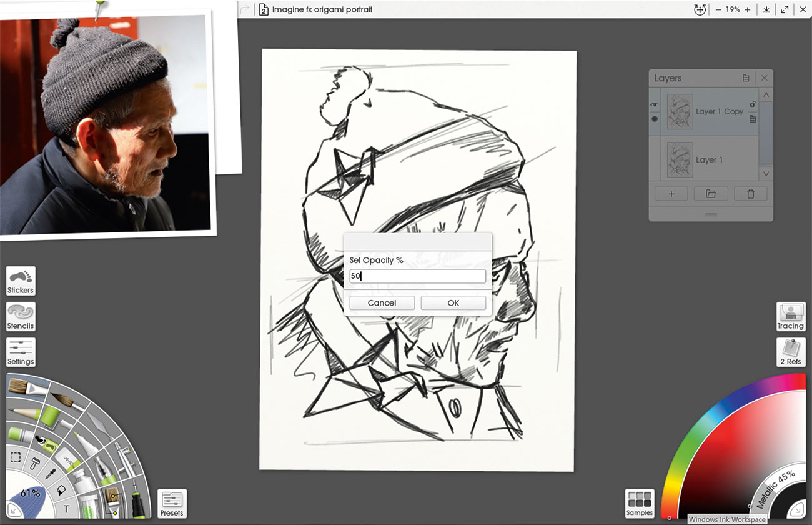This screenshot has height=525, width=812.
Task: Select the Paint Tube tool
Action: (x=84, y=480)
